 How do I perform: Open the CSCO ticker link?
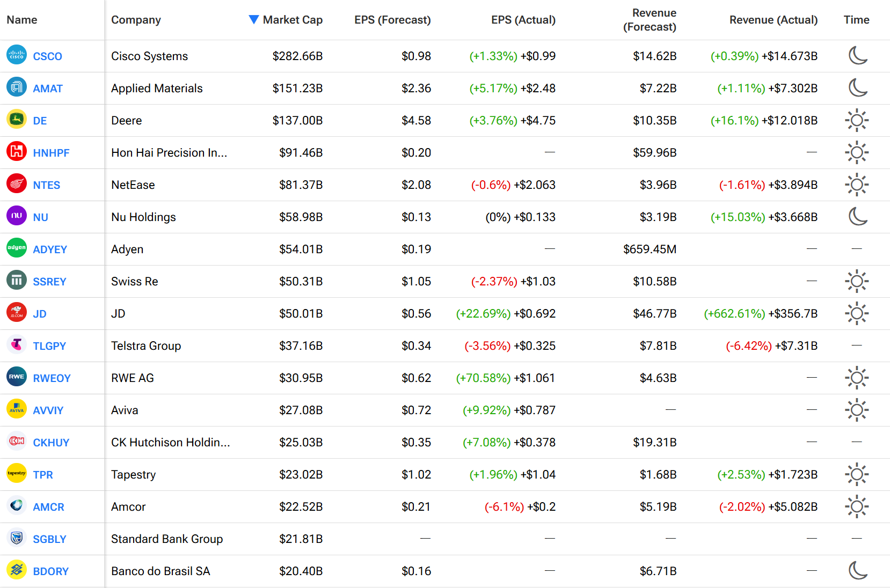click(x=47, y=56)
